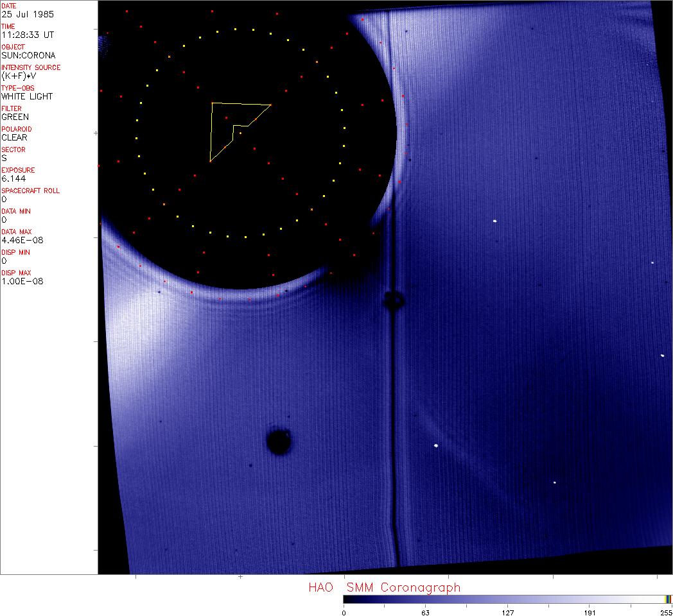Click the dark ring artifact on the vertical line
Image resolution: width=673 pixels, height=616 pixels.
tap(392, 300)
